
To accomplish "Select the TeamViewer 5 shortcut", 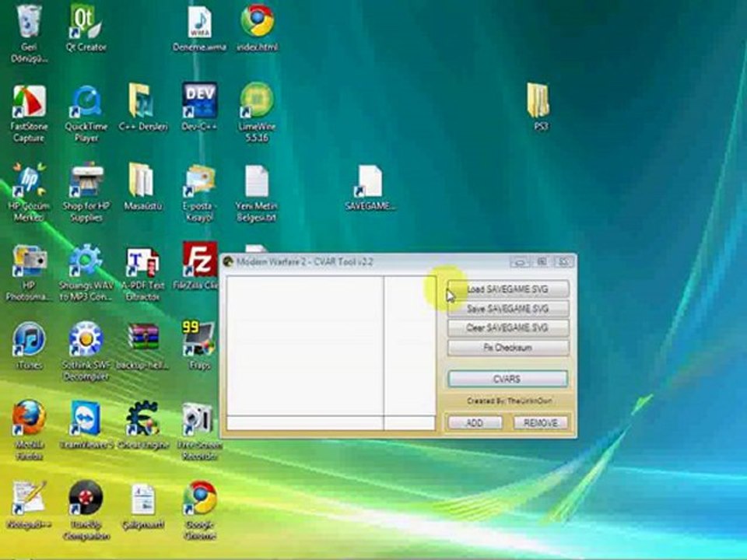I will (x=86, y=425).
